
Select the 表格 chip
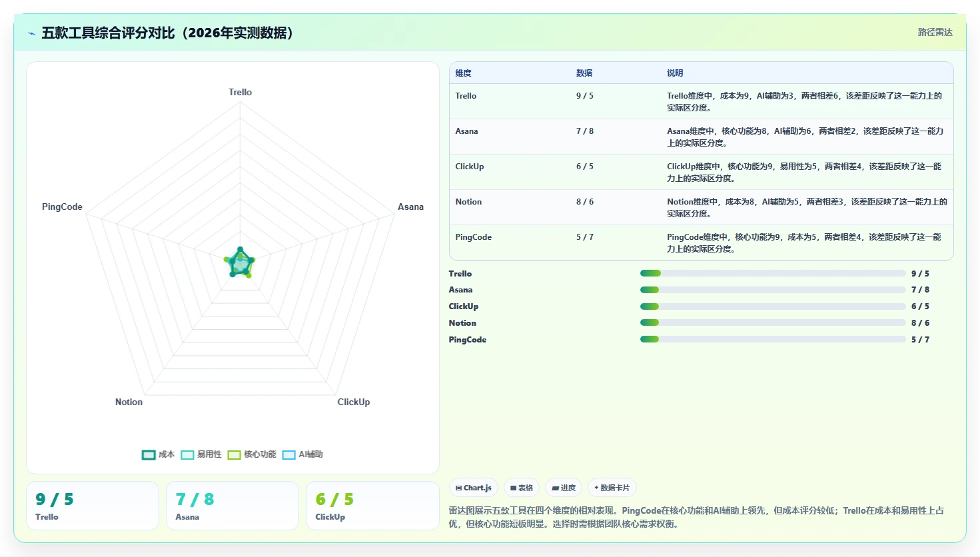(x=522, y=488)
